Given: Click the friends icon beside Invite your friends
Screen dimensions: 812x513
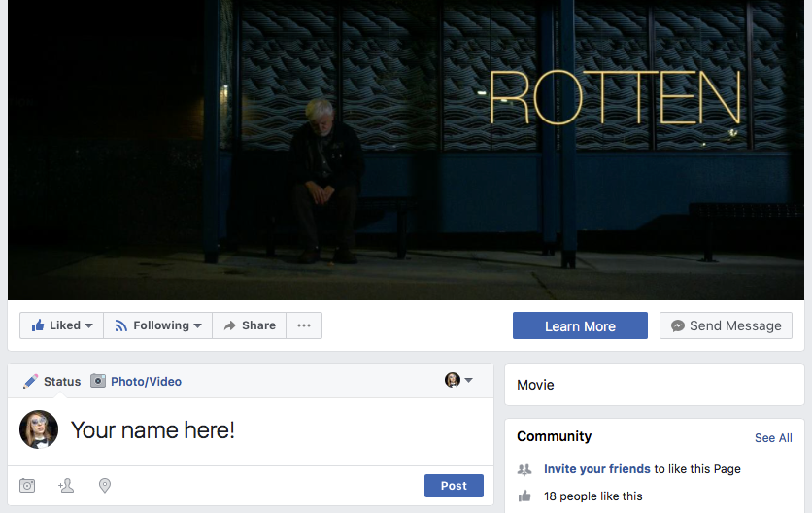Looking at the screenshot, I should (x=524, y=469).
